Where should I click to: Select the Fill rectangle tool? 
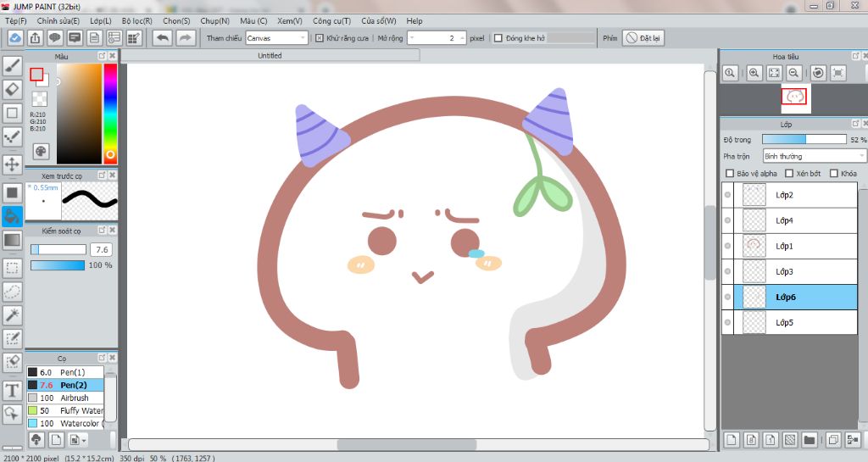click(x=12, y=192)
